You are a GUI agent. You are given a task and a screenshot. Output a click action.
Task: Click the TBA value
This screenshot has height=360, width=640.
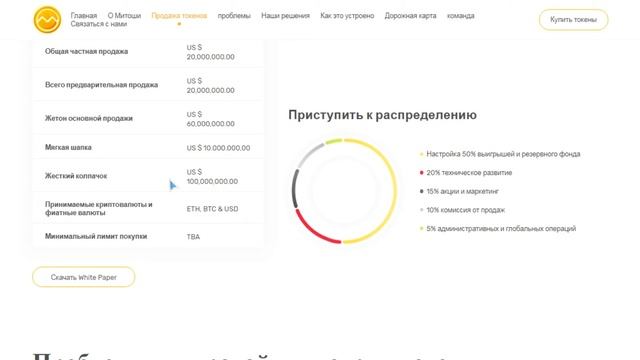click(193, 237)
